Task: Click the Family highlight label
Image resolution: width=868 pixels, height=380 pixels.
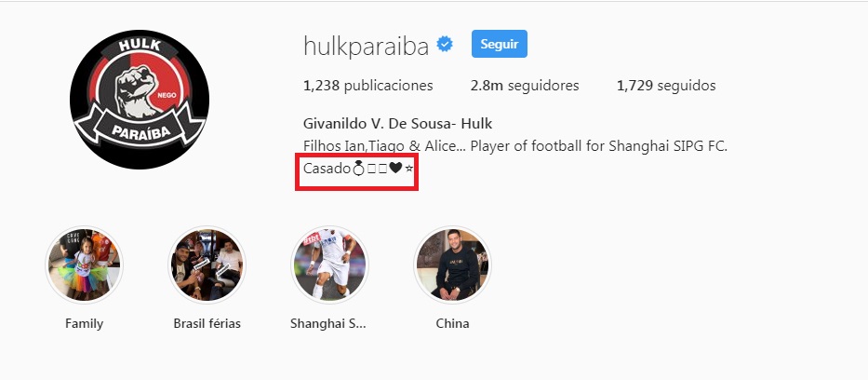Action: (x=84, y=323)
